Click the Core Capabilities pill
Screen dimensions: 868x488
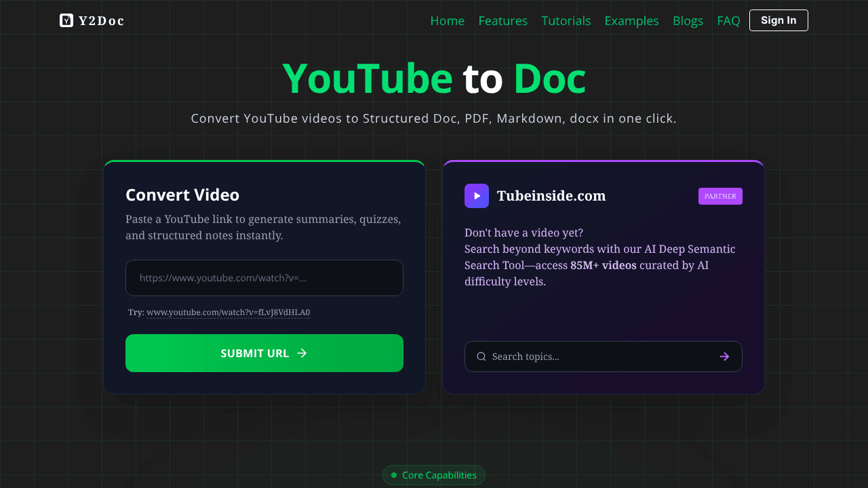pos(434,475)
